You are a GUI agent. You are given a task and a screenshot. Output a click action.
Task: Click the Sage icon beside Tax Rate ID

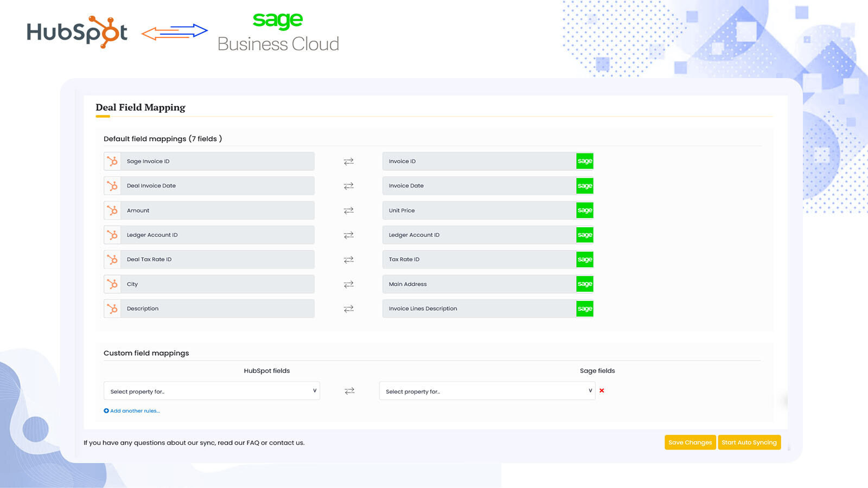[584, 259]
